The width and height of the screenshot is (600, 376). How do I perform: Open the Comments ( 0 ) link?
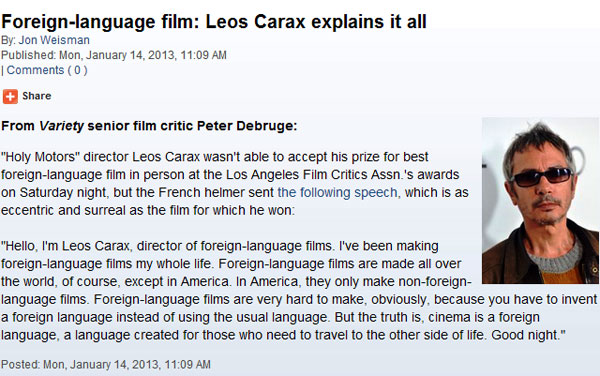coord(47,70)
